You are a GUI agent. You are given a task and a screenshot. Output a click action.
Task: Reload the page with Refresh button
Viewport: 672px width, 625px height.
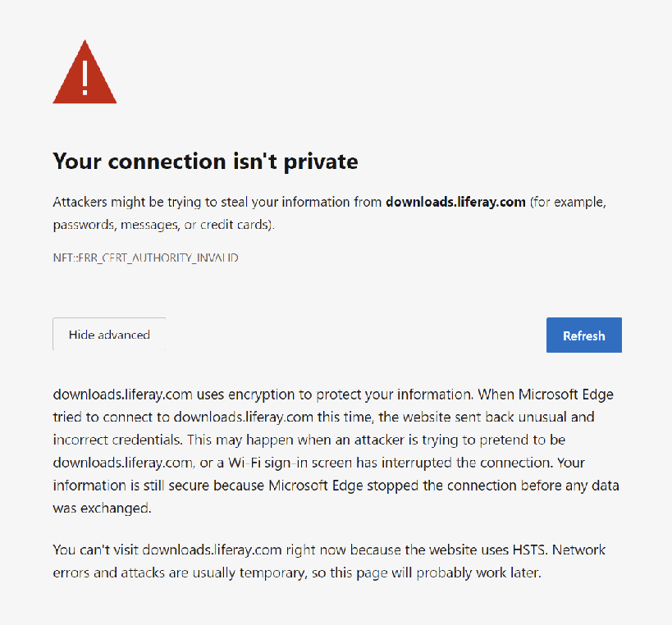coord(583,335)
